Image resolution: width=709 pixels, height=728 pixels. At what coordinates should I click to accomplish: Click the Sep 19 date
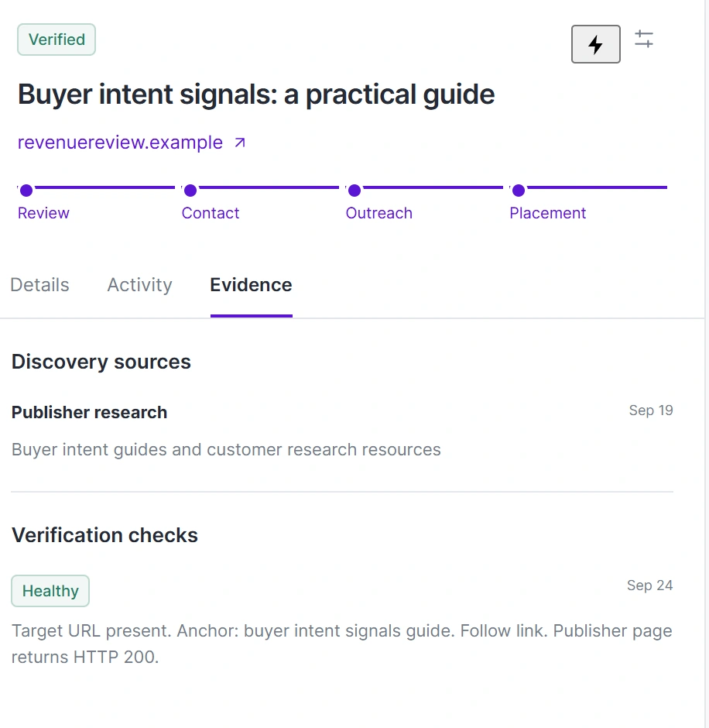click(x=651, y=410)
